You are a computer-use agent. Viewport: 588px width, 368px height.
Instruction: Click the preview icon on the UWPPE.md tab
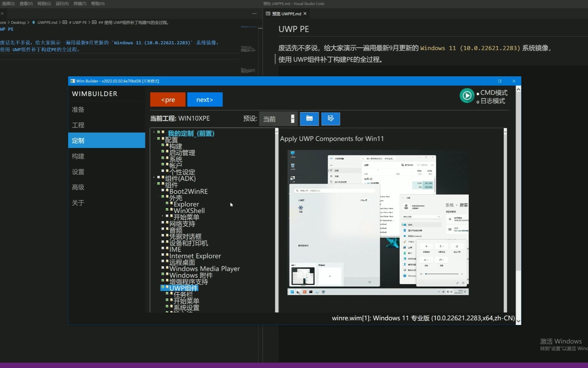268,14
